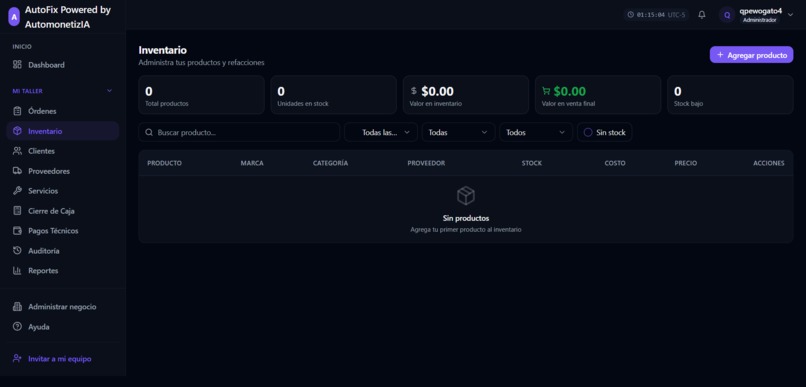
Task: Click the MARCA column header
Action: coord(252,163)
